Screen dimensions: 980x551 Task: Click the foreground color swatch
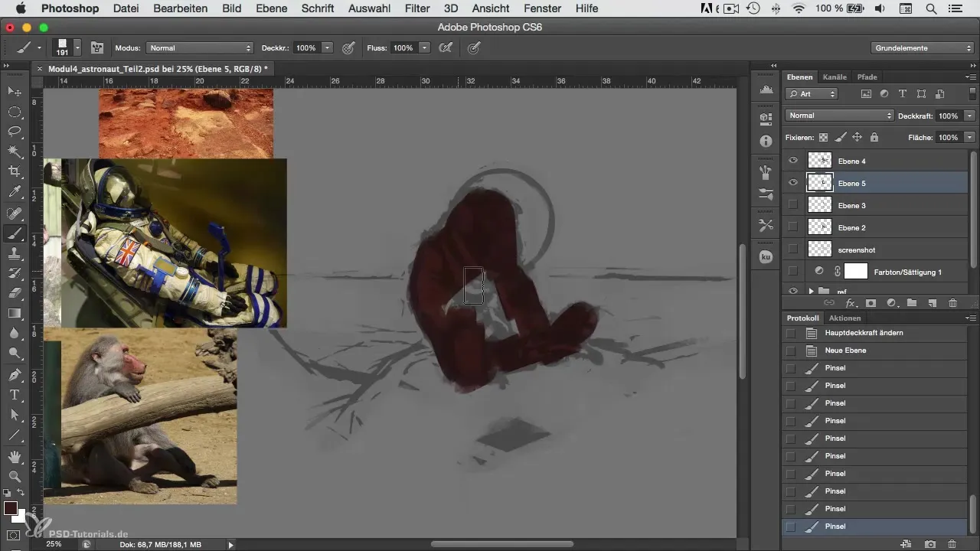coord(11,509)
